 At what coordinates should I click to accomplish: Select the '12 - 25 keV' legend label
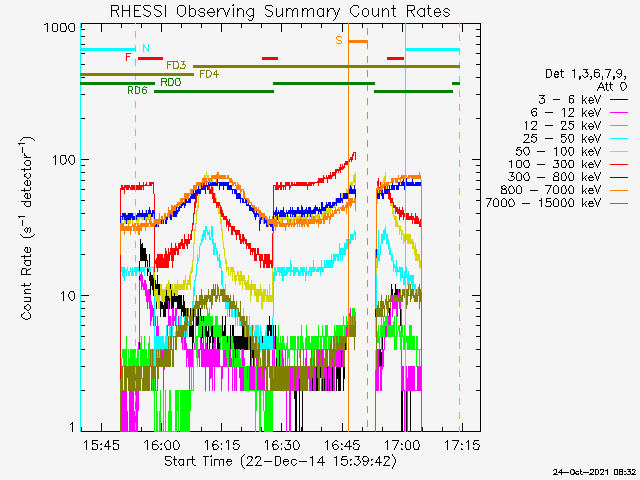[x=563, y=125]
